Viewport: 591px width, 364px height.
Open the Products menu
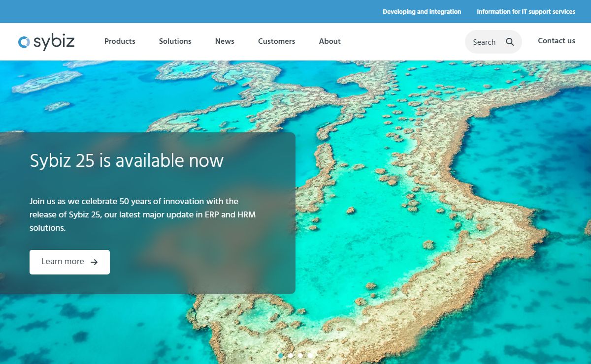(x=120, y=41)
